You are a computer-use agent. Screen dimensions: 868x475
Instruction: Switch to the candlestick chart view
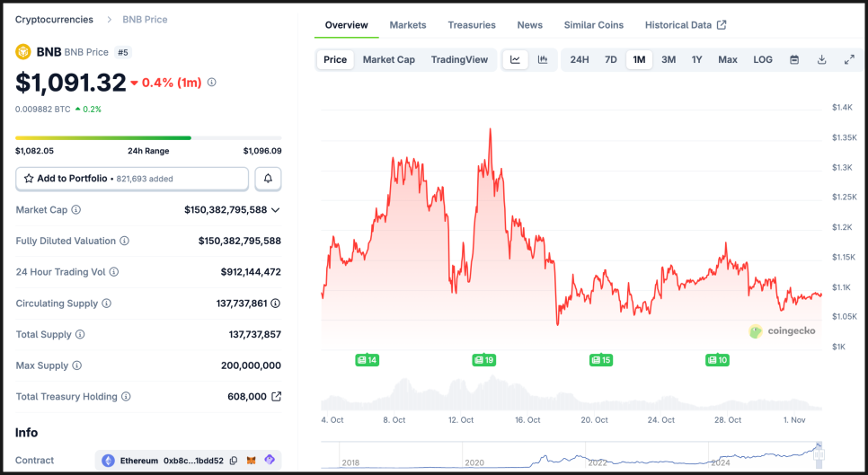click(543, 60)
